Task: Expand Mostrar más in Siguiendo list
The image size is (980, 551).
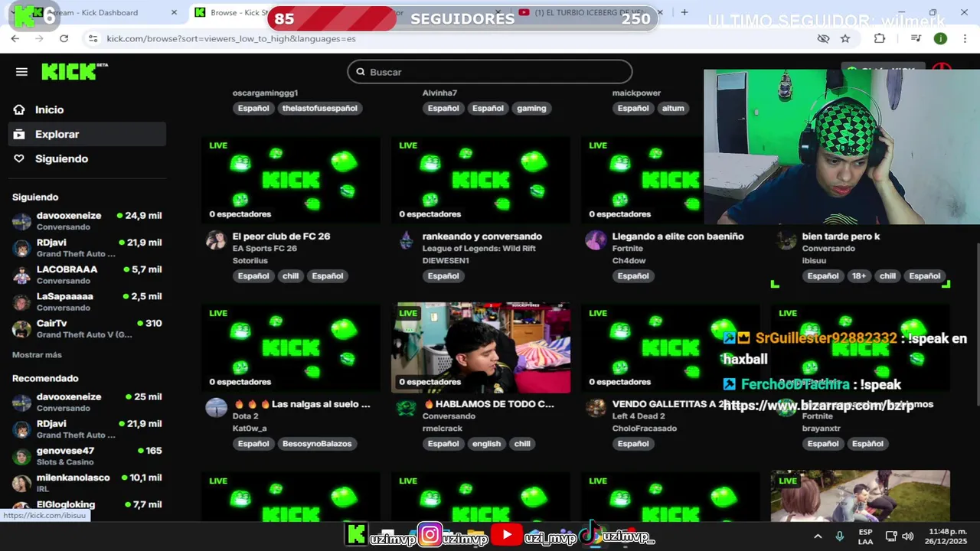Action: click(37, 355)
